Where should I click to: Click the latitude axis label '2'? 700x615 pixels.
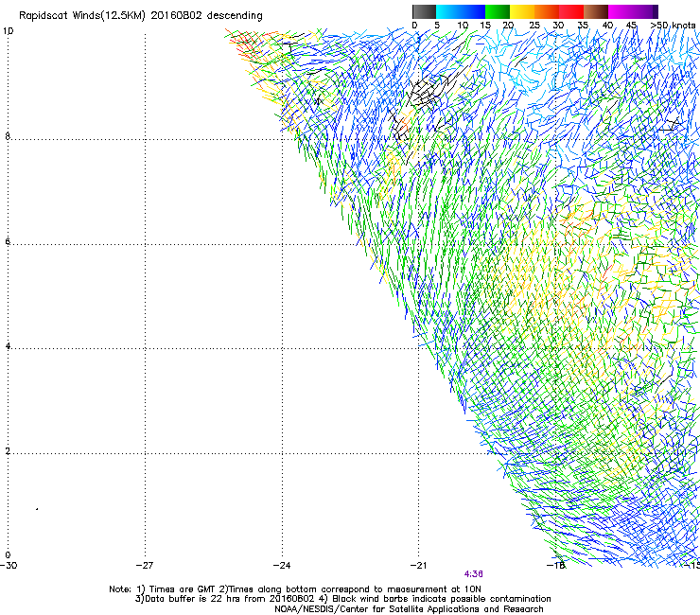(8, 451)
